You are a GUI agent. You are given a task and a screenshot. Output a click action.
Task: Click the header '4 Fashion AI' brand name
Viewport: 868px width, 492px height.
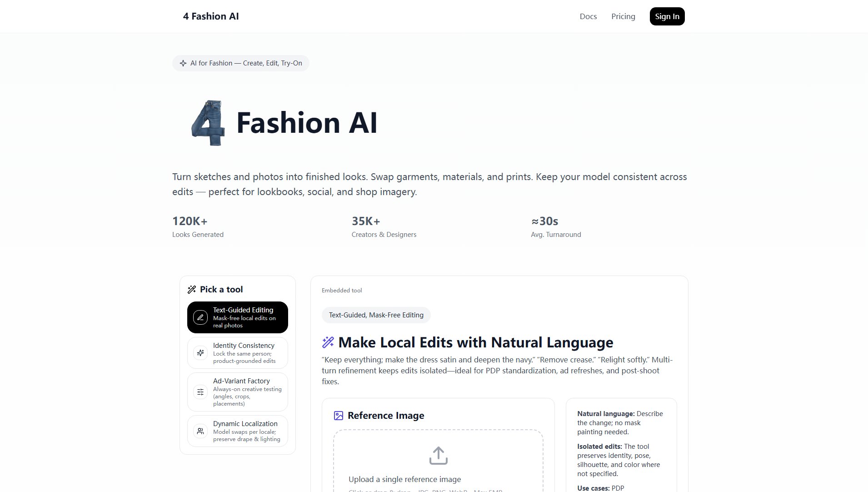[x=211, y=16]
